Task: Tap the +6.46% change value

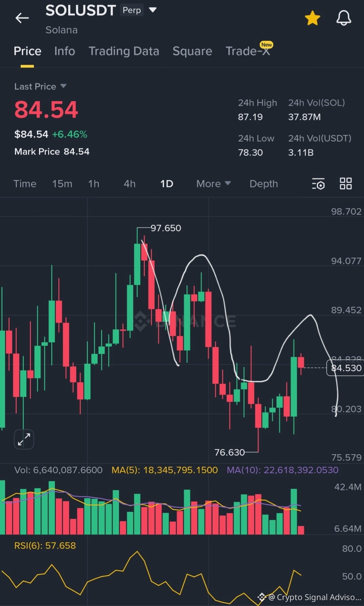Action: coord(69,134)
